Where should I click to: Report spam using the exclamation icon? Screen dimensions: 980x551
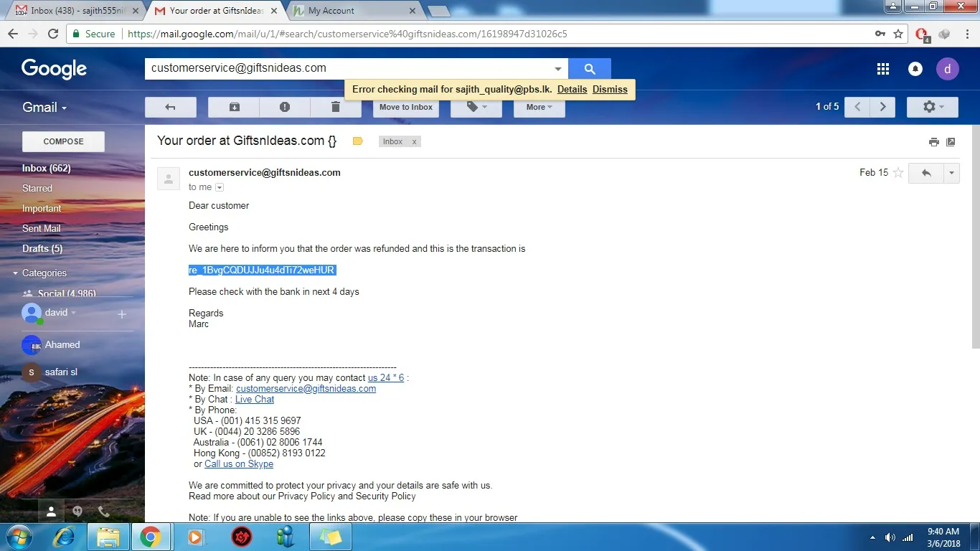pyautogui.click(x=285, y=107)
